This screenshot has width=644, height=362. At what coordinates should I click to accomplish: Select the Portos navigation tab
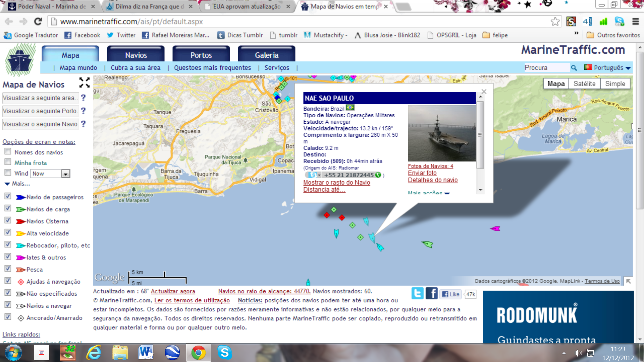click(201, 55)
